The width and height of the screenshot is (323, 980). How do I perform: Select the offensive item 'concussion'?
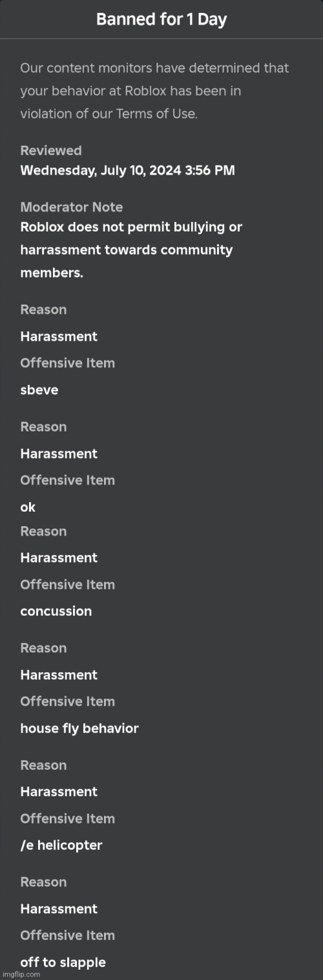(x=56, y=611)
